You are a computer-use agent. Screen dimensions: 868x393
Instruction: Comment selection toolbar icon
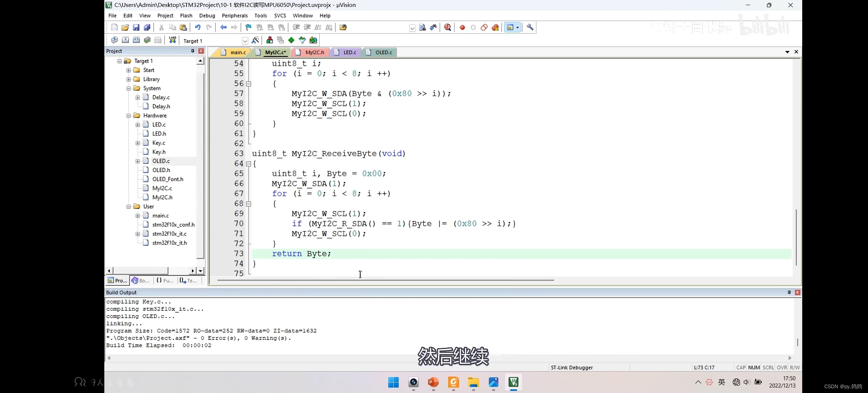(x=318, y=27)
